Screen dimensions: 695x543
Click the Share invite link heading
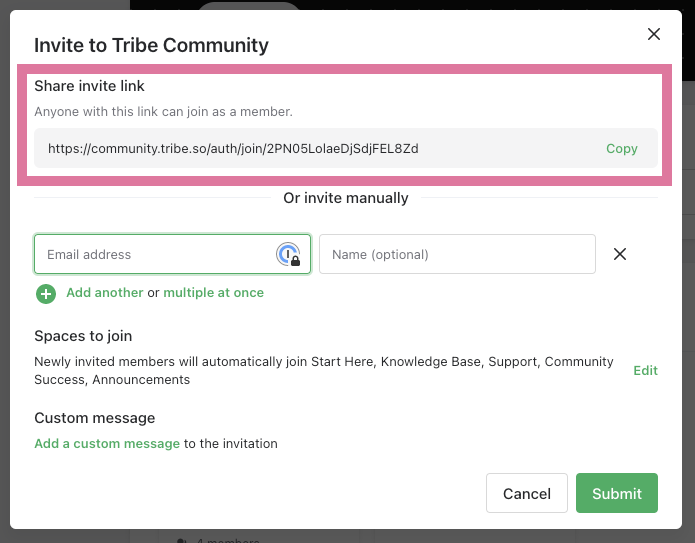(90, 86)
